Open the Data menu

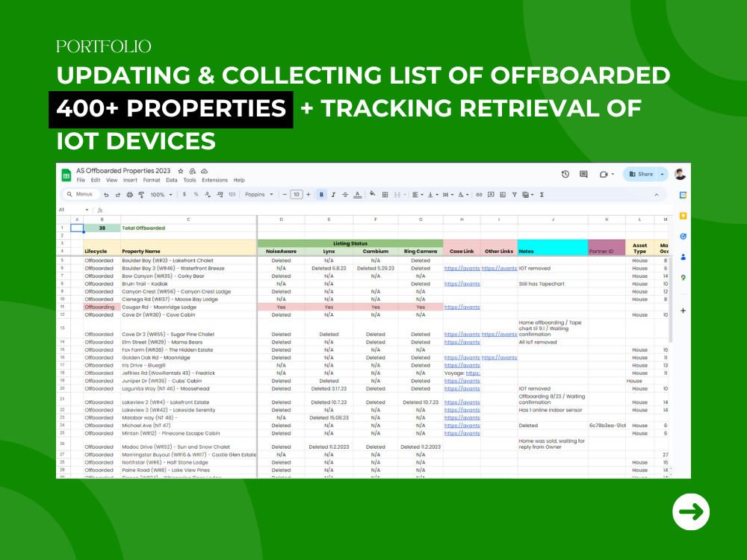point(172,181)
